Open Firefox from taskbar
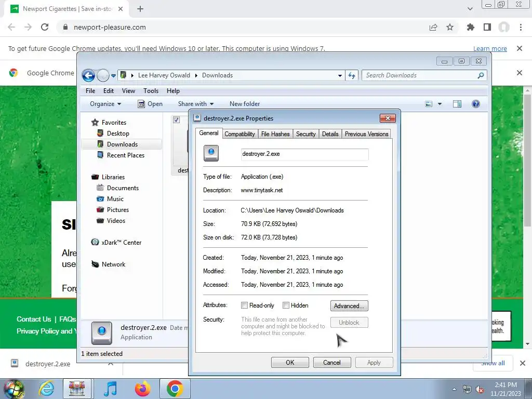532x399 pixels. pyautogui.click(x=142, y=389)
